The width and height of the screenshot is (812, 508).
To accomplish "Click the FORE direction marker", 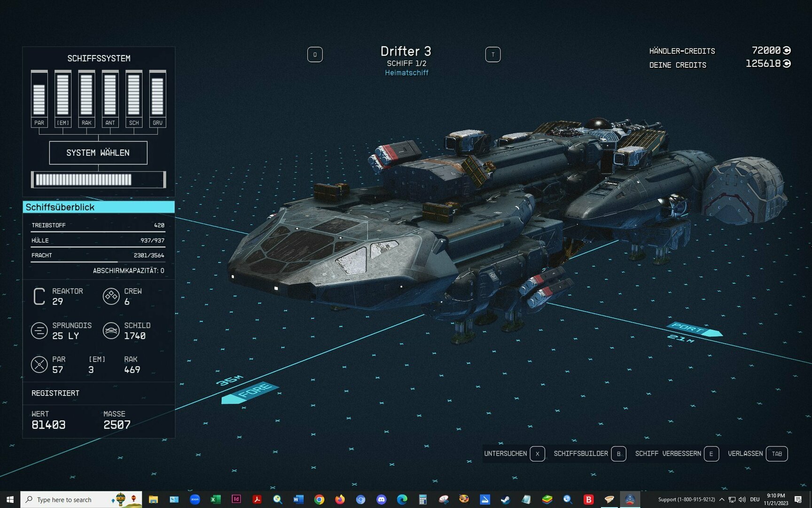I will point(250,392).
